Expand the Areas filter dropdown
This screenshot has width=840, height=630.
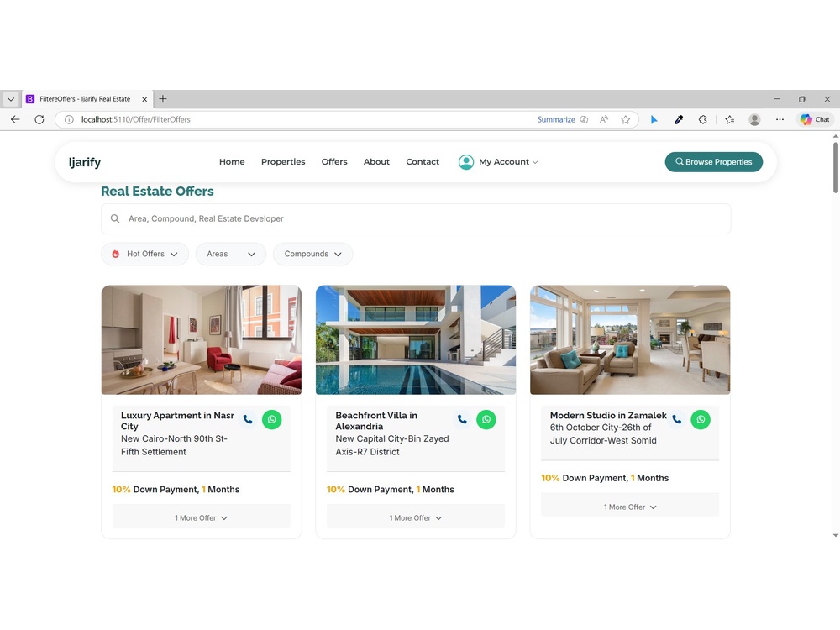[x=231, y=254]
